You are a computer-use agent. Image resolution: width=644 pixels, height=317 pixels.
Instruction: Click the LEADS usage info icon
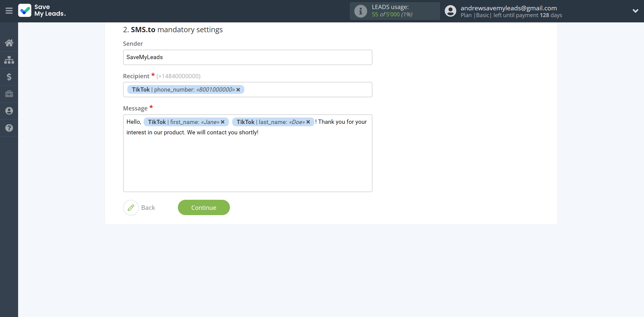[360, 11]
